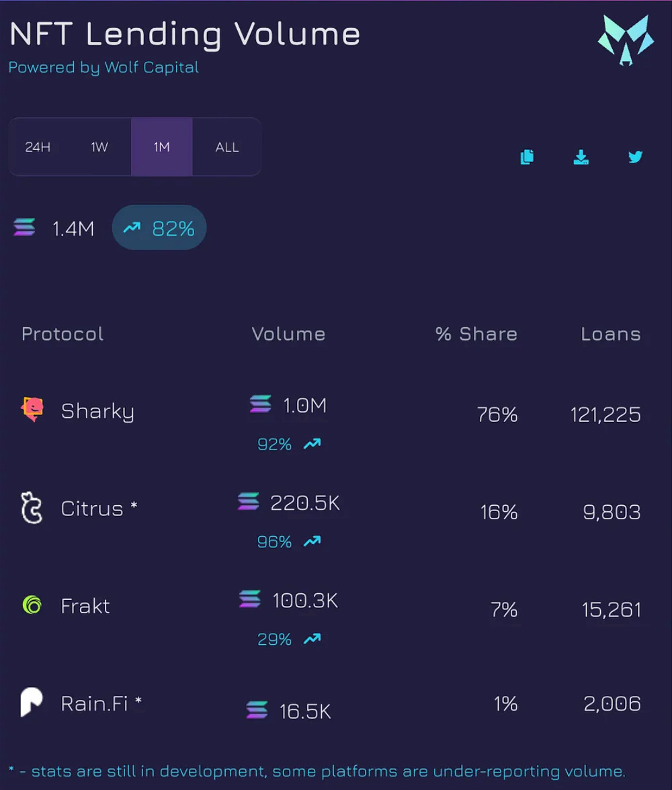672x790 pixels.
Task: Sort by the Volume column header
Action: (288, 334)
